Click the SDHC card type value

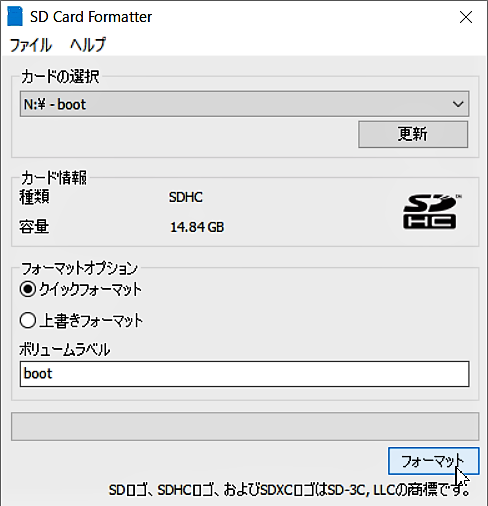point(186,197)
